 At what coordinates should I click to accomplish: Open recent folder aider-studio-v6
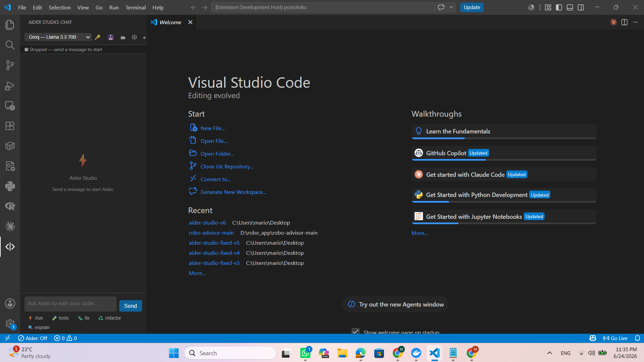(x=207, y=223)
